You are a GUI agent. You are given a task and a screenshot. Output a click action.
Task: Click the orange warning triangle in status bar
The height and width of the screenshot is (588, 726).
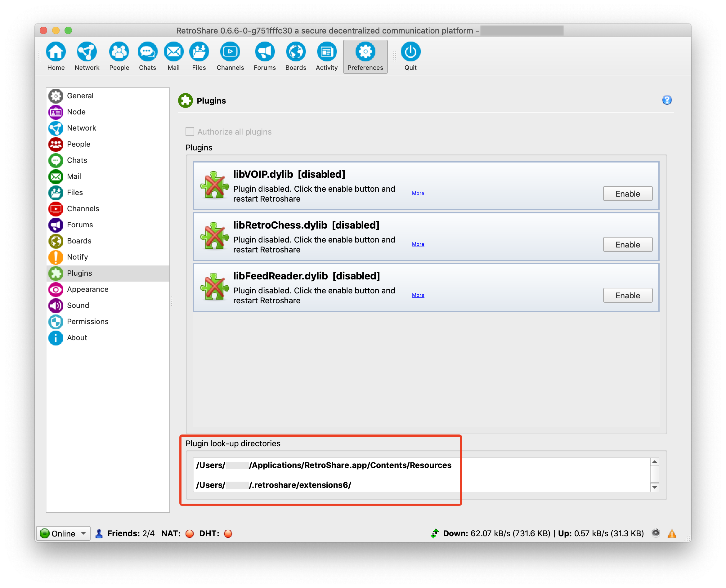671,533
